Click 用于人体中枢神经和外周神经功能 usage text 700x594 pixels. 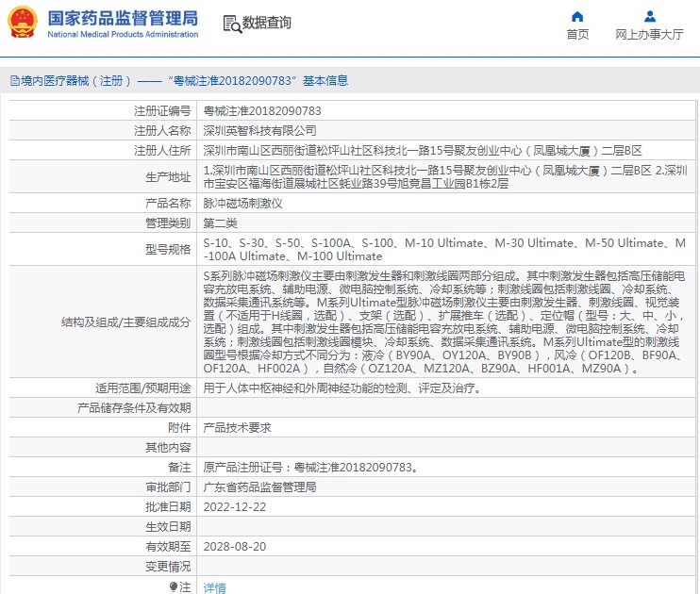click(342, 388)
